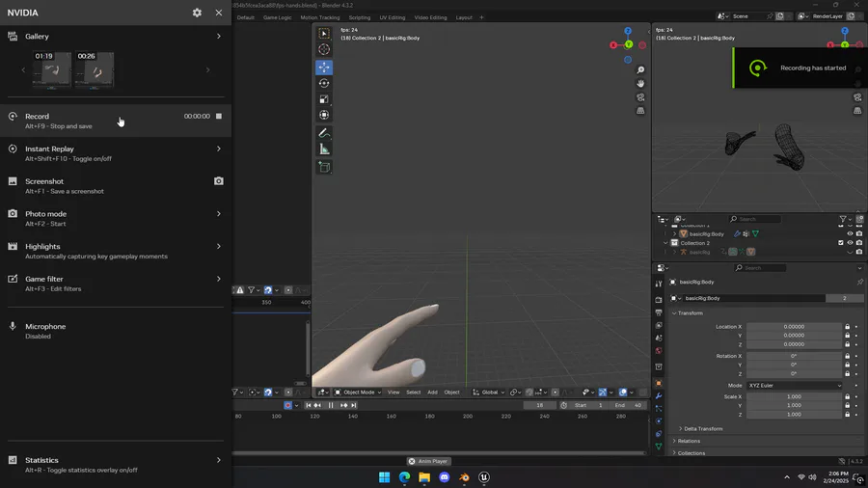Open the Modifiers wrench properties tab
Image resolution: width=868 pixels, height=488 pixels.
click(x=659, y=396)
